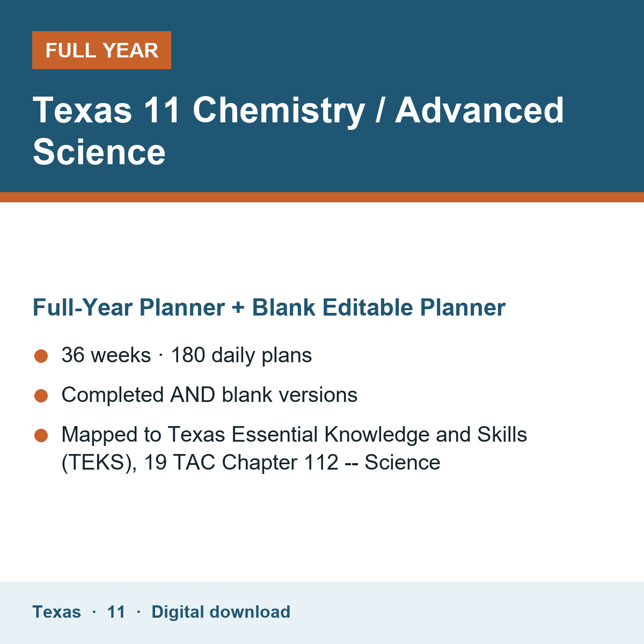Click the orange bullet beside 36 weeks

(41, 356)
